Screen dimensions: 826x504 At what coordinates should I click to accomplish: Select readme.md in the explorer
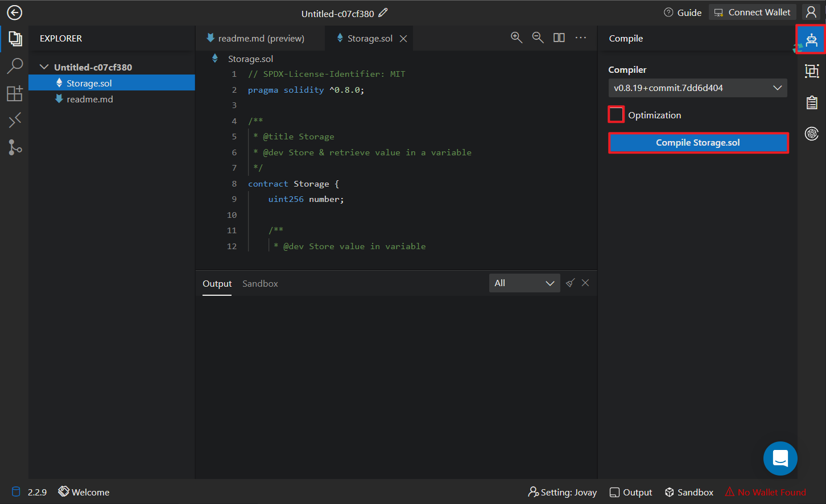(x=90, y=99)
